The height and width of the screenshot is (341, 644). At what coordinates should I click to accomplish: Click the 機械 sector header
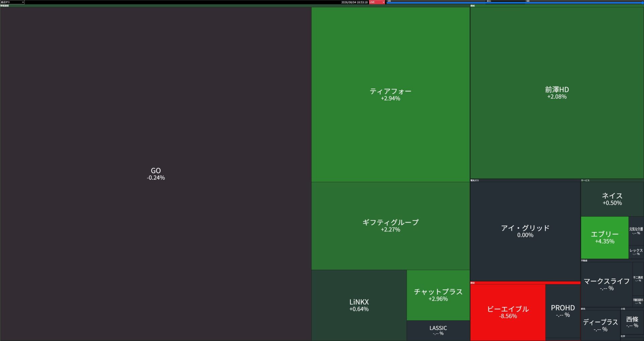557,6
